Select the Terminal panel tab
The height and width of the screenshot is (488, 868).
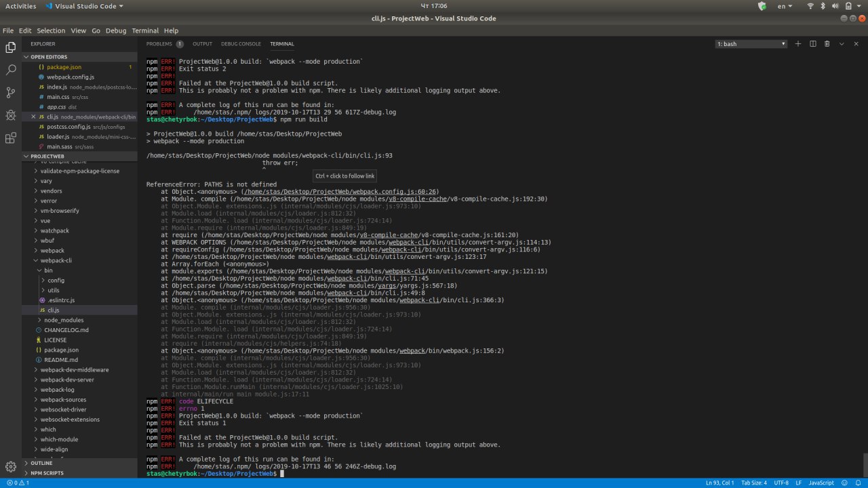pyautogui.click(x=282, y=44)
